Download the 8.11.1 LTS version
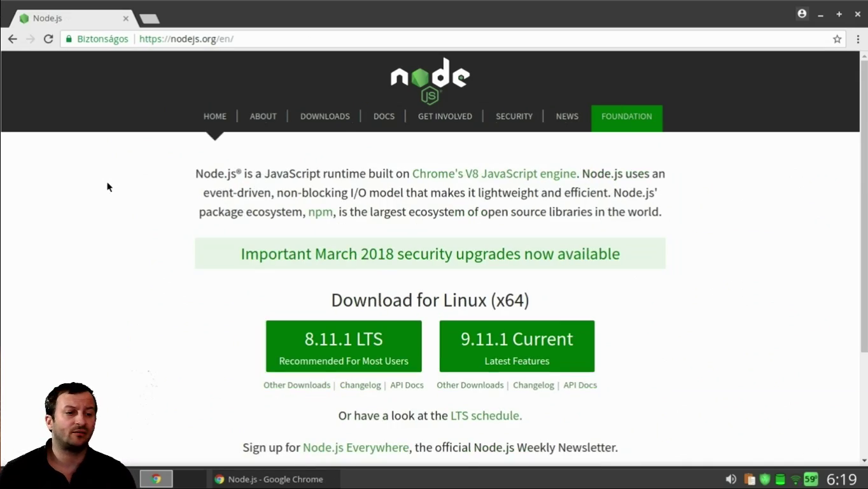 [x=344, y=346]
